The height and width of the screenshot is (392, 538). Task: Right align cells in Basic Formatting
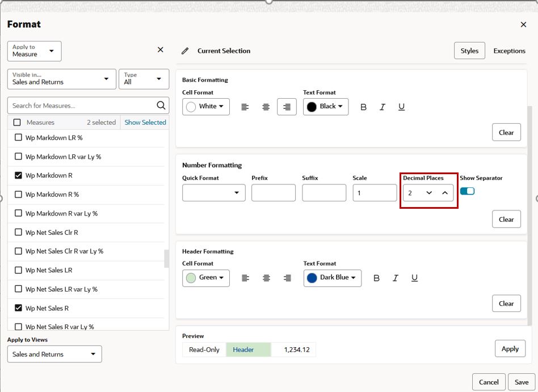(x=287, y=107)
